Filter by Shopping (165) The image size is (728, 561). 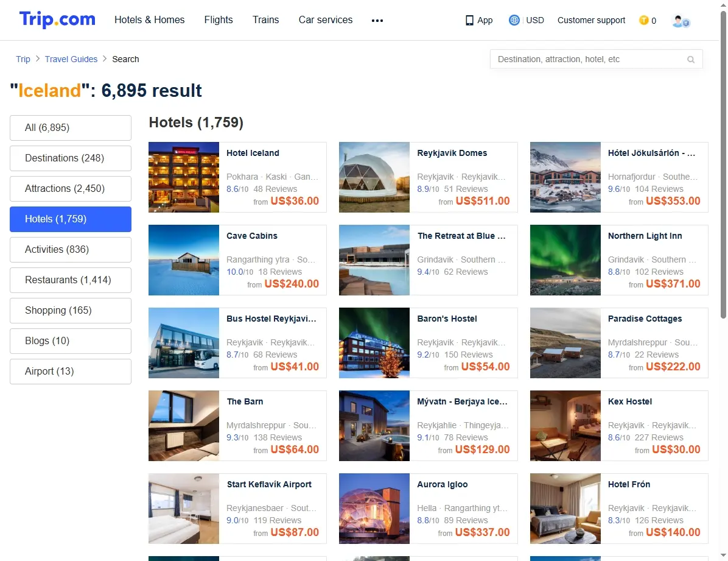pos(71,311)
